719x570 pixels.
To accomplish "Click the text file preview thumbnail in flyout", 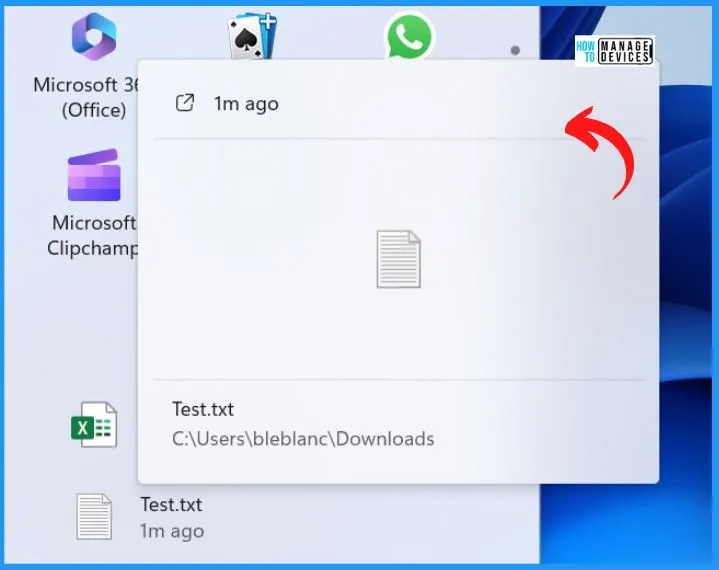I will pyautogui.click(x=398, y=259).
